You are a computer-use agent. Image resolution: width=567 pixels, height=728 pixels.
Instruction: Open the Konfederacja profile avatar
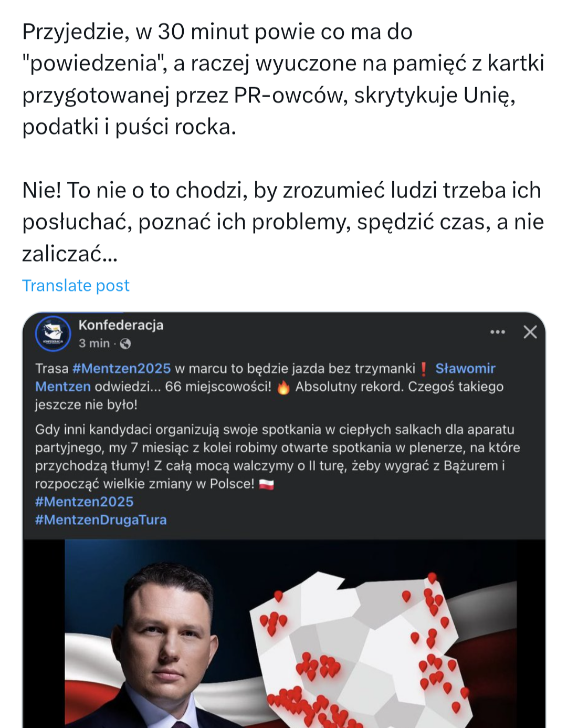pos(53,334)
